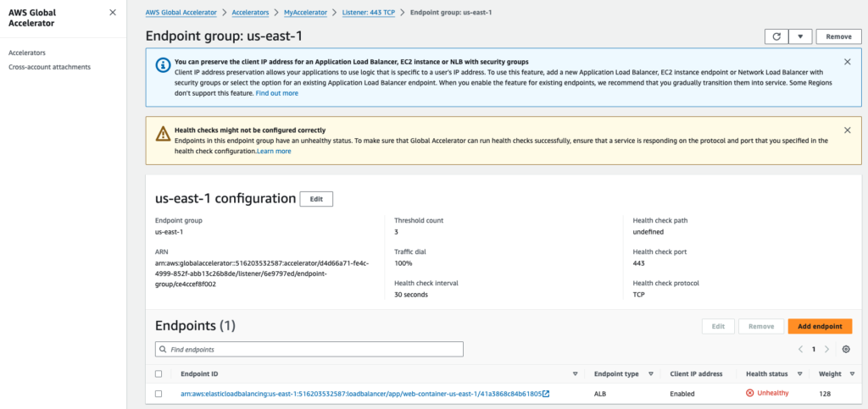Open the Learn more link
The height and width of the screenshot is (409, 868).
pos(274,151)
